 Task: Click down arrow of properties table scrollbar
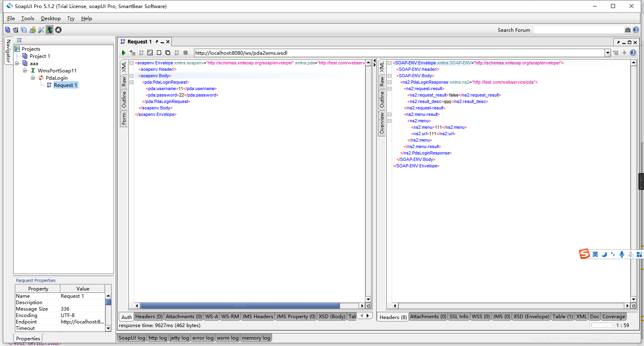tap(108, 328)
